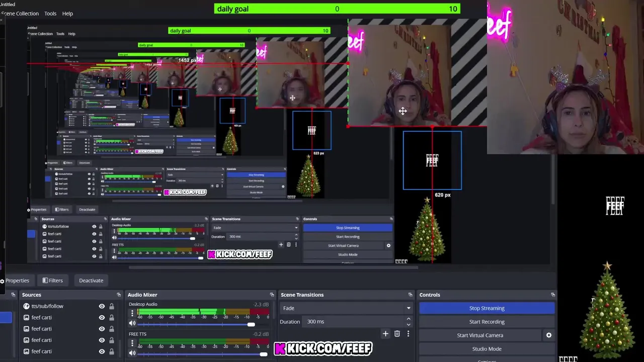Open Filters for the selected source

[52, 281]
